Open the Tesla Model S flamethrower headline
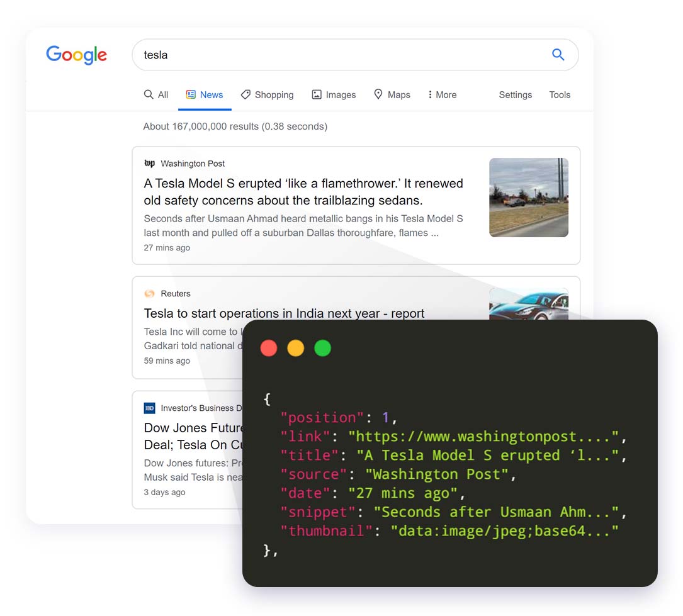The width and height of the screenshot is (683, 616). [x=303, y=192]
